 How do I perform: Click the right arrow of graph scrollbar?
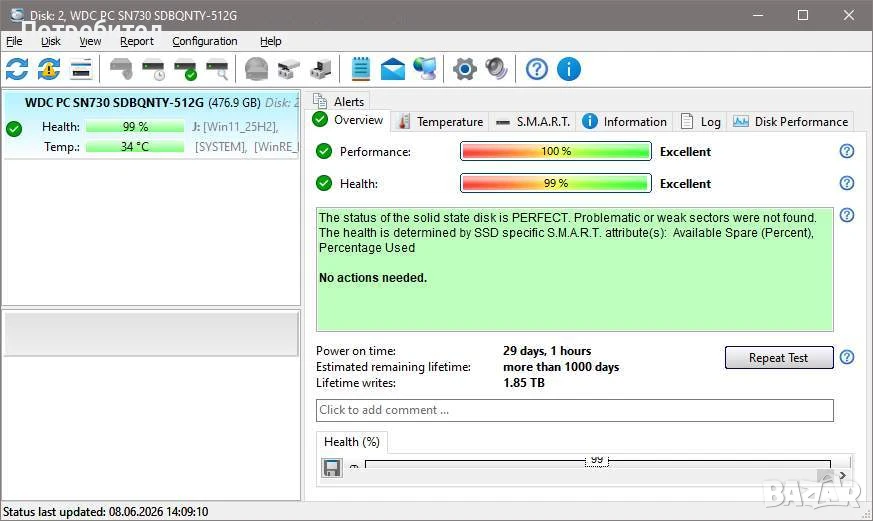pos(843,476)
